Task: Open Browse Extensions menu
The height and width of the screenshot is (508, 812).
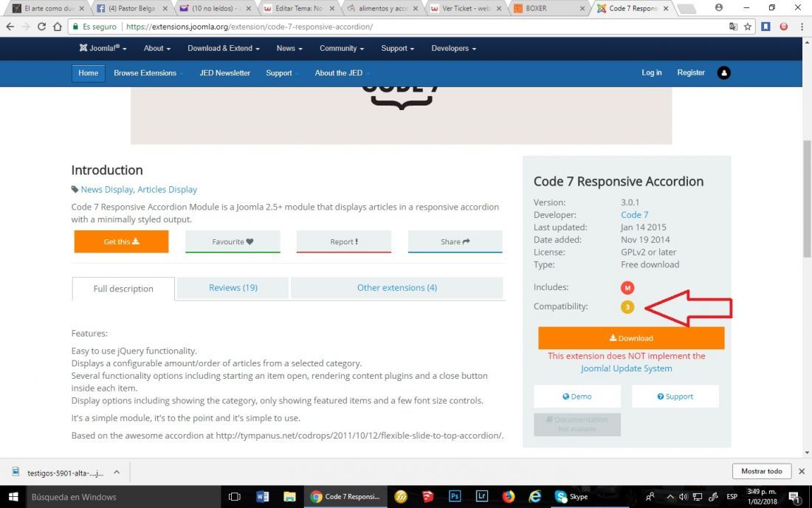Action: (148, 73)
